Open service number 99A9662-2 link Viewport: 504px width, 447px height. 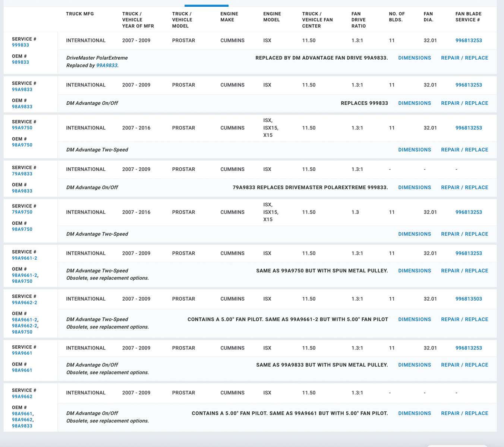tap(25, 302)
